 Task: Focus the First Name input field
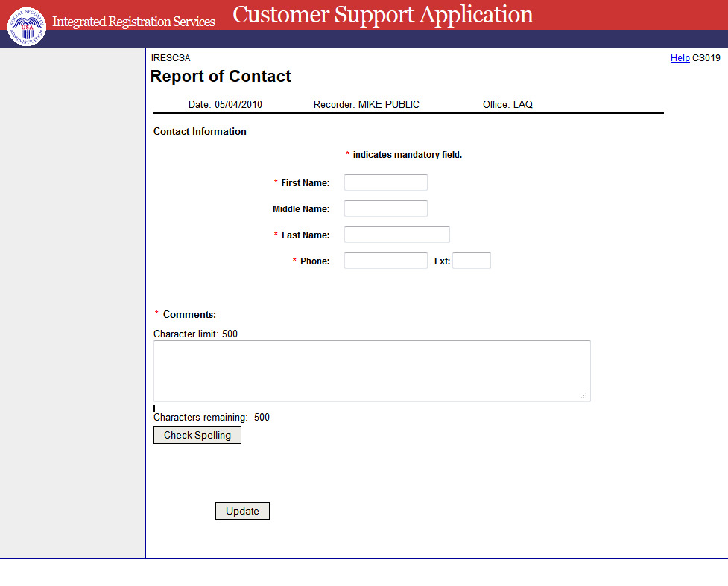(x=386, y=182)
